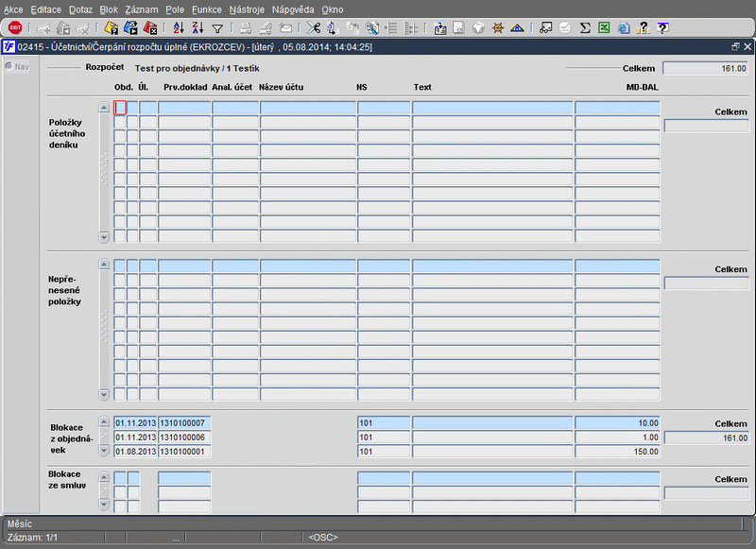Open the Editace menu
The image size is (756, 549).
pos(45,9)
